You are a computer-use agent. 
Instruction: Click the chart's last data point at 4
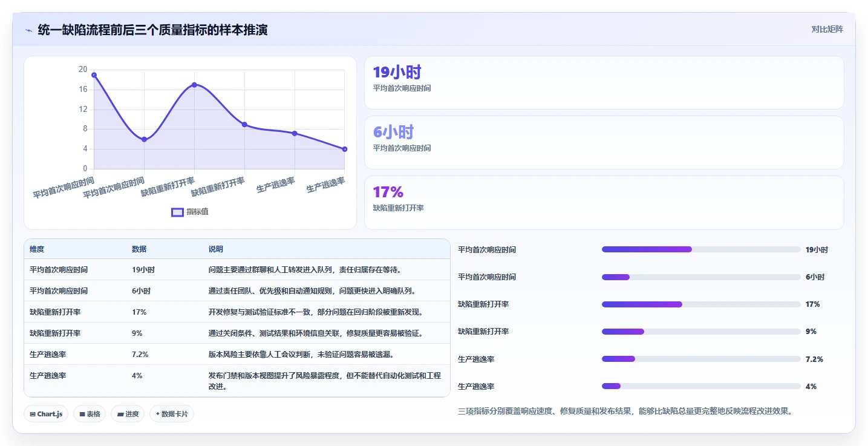tap(344, 149)
